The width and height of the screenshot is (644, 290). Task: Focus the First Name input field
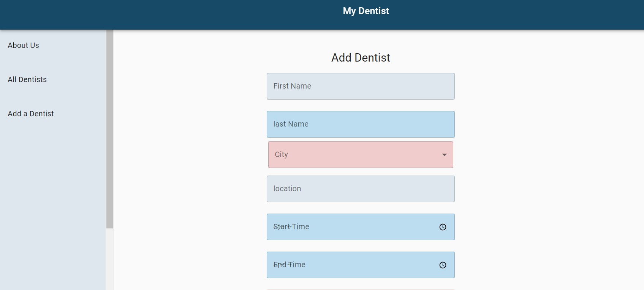pyautogui.click(x=361, y=86)
